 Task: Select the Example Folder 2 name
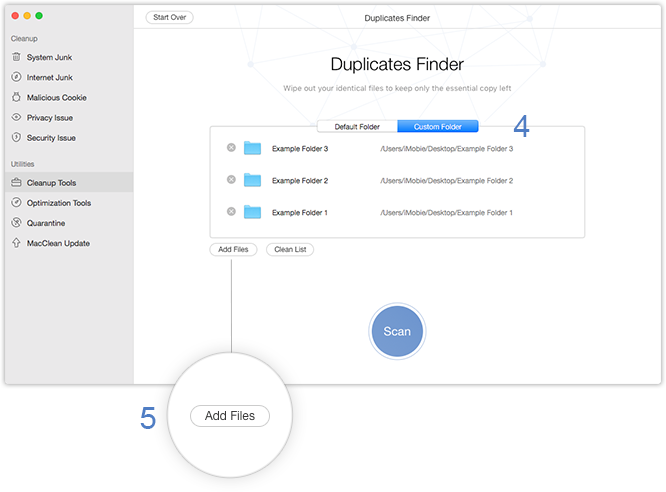click(x=300, y=181)
